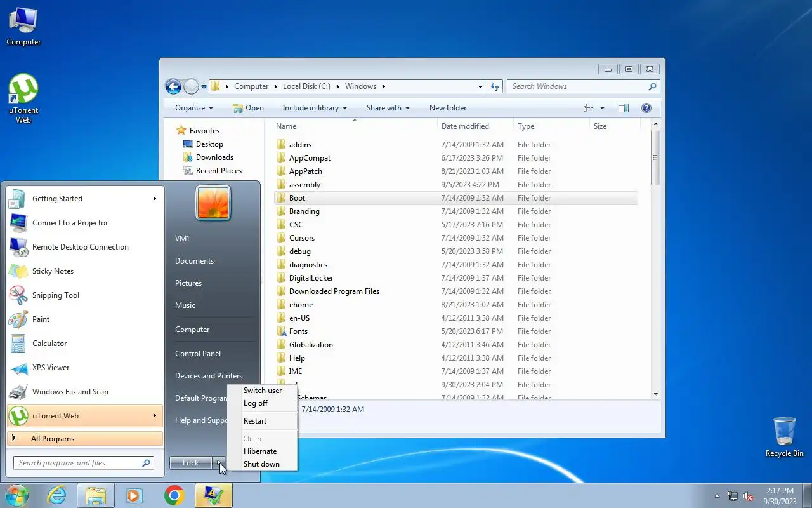Image resolution: width=812 pixels, height=508 pixels.
Task: Open the Recycle Bin on desktop
Action: [x=785, y=437]
